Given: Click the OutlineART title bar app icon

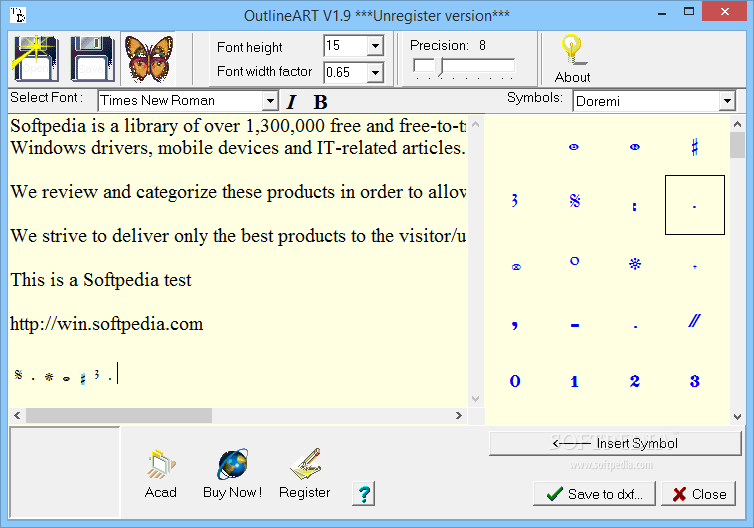Looking at the screenshot, I should point(18,15).
